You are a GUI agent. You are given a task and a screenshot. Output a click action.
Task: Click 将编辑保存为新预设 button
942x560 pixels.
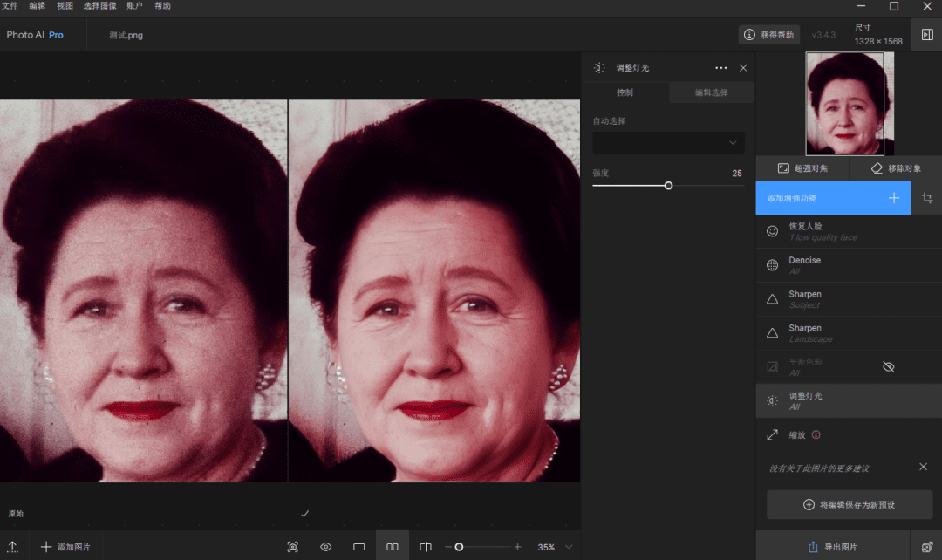point(850,505)
